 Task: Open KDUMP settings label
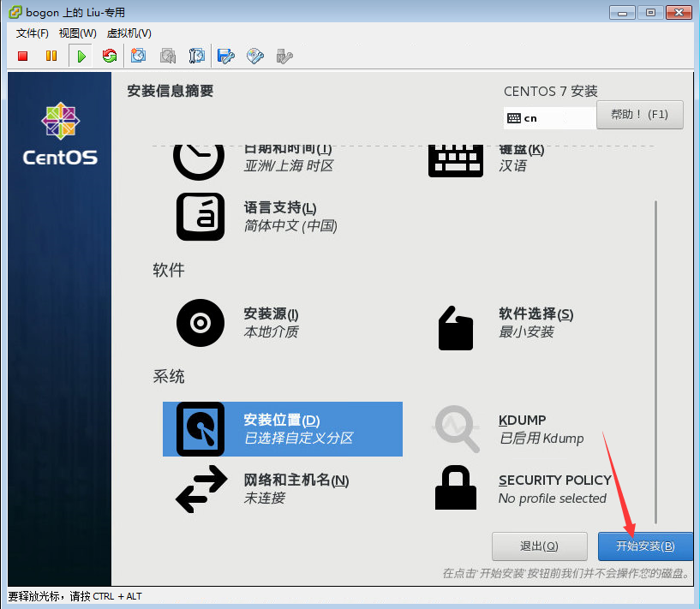click(x=523, y=421)
